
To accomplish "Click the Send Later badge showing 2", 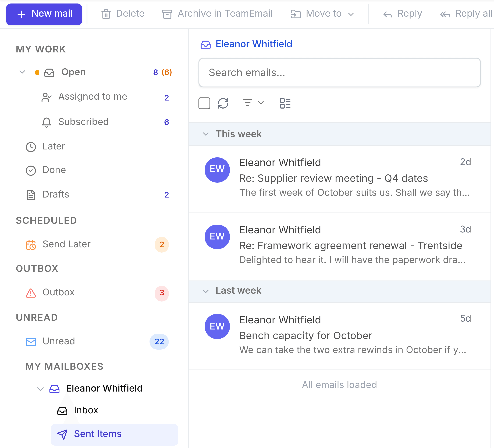I will tap(162, 245).
